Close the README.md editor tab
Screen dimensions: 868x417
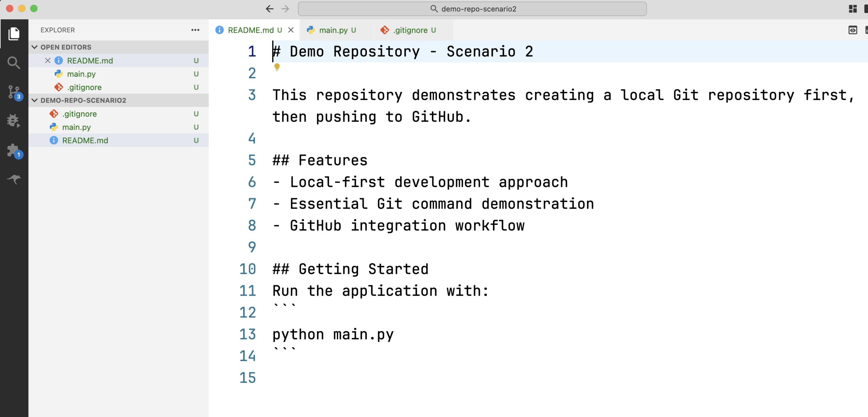pyautogui.click(x=291, y=30)
